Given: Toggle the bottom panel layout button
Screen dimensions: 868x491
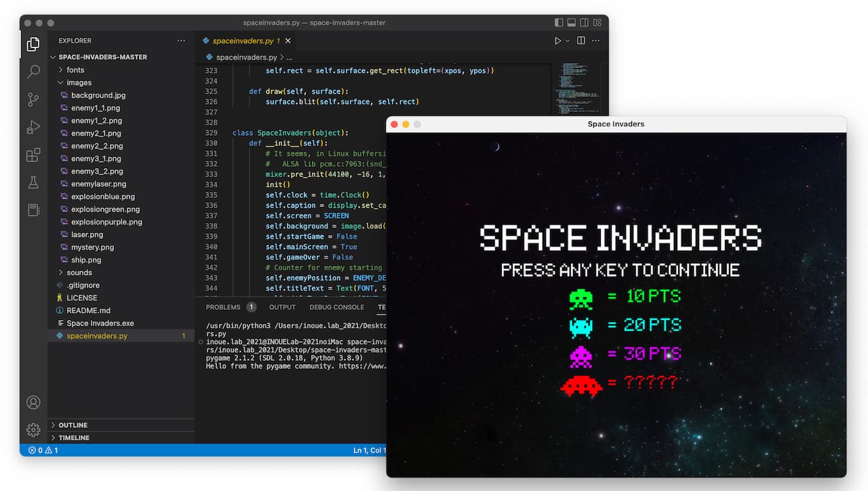Looking at the screenshot, I should (x=572, y=22).
